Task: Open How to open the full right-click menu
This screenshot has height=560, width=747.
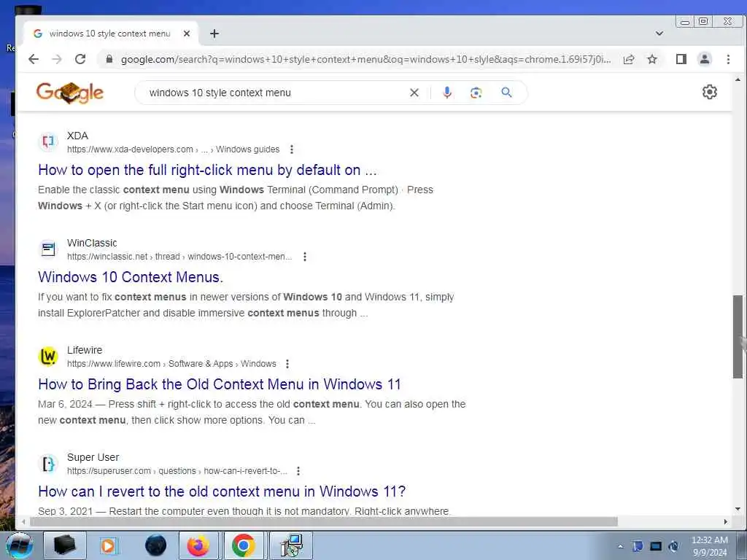Action: click(208, 170)
